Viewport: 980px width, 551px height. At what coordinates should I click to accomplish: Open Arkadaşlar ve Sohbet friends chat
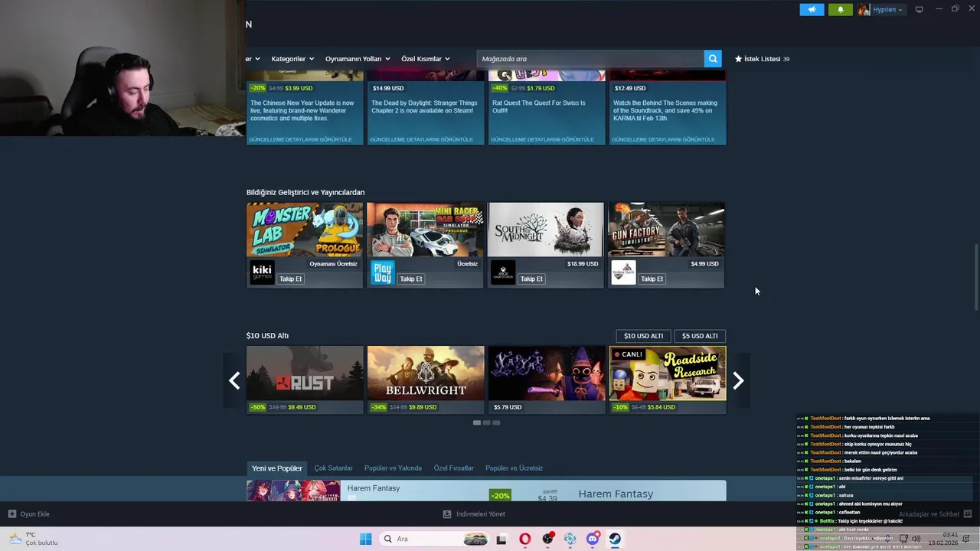pos(935,514)
